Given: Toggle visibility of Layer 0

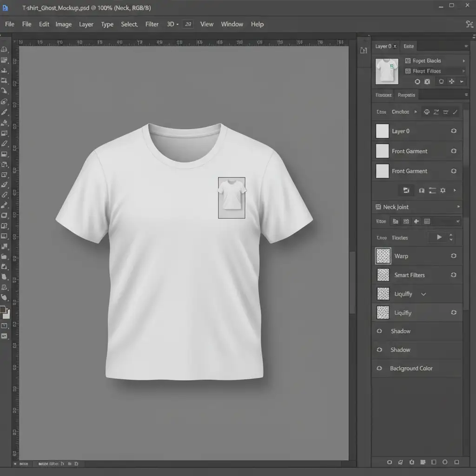Looking at the screenshot, I should coord(454,131).
